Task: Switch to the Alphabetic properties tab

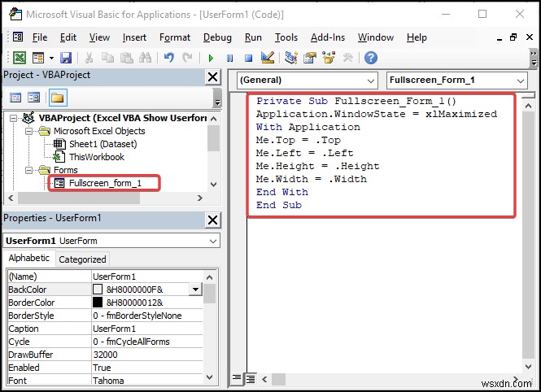Action: click(x=29, y=259)
